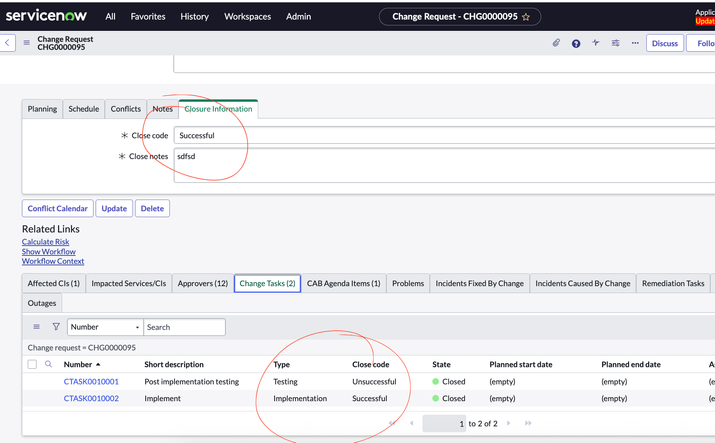This screenshot has height=443, width=715.
Task: Click the Change request = CHG0000095 breadcrumb
Action: [81, 348]
